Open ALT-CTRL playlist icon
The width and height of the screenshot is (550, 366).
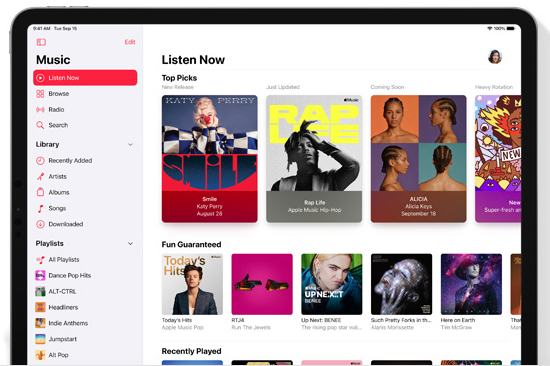(40, 291)
